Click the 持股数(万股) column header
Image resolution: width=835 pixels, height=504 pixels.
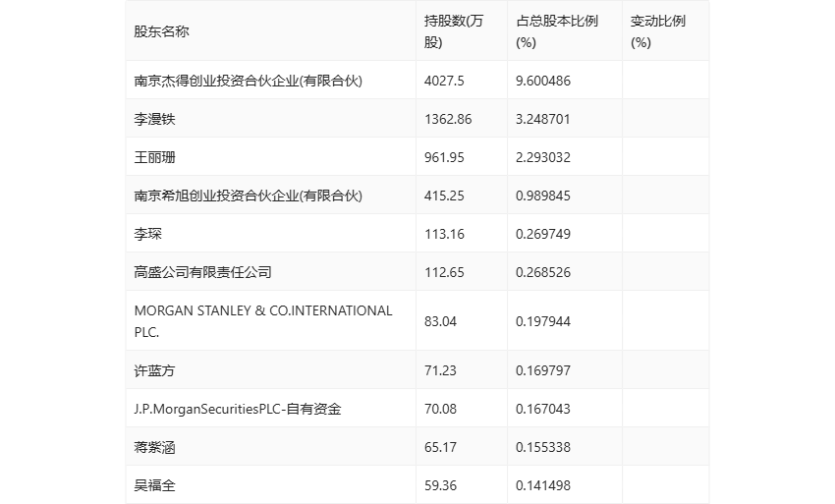point(454,31)
